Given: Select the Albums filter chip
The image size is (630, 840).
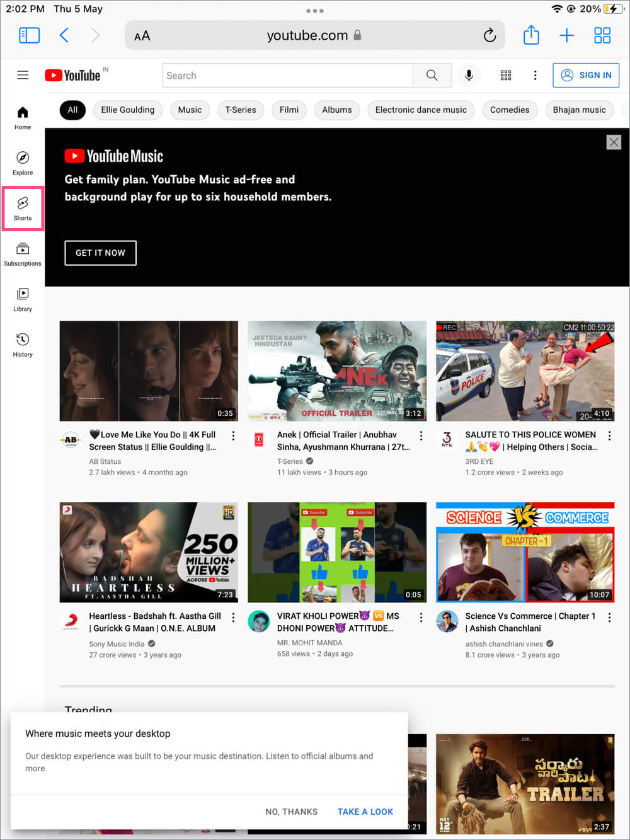Looking at the screenshot, I should (337, 110).
